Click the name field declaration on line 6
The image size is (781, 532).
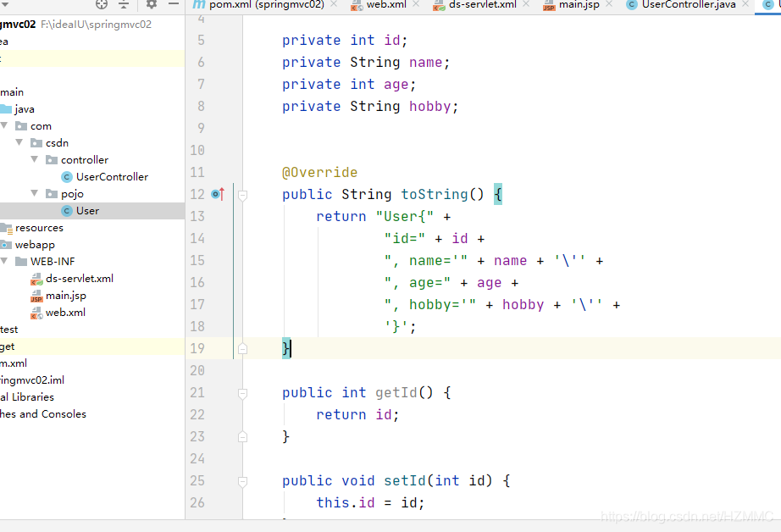pos(426,63)
